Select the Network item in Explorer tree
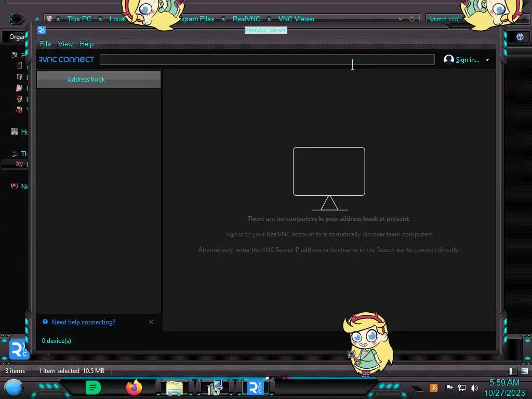This screenshot has height=399, width=532. 19,187
